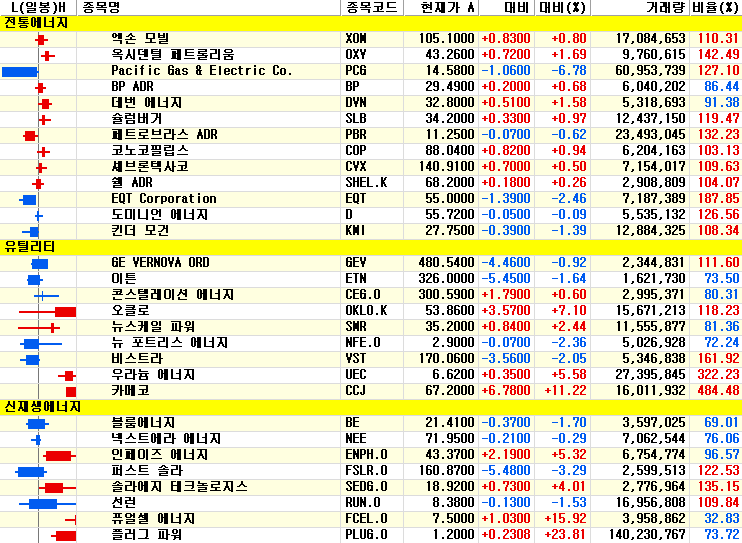This screenshot has height=543, width=742.
Task: Sort by the 대비(%) column header
Action: 563,8
